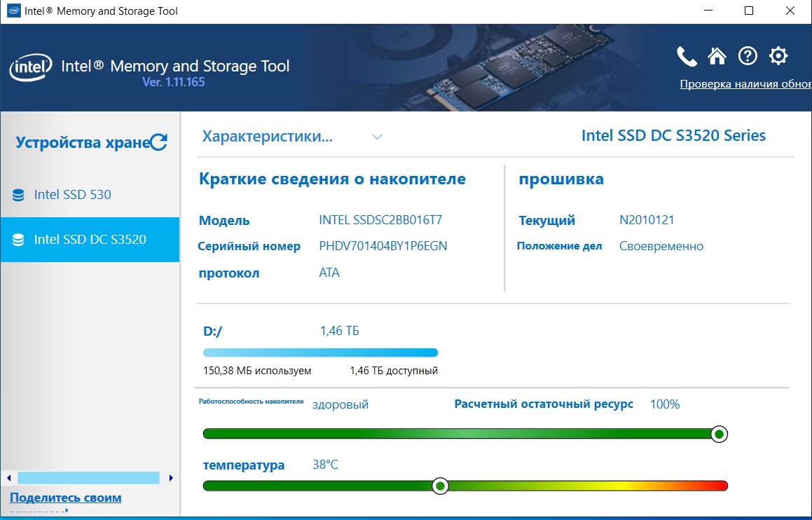
Task: Expand the Характеристики dropdown chevron
Action: click(x=377, y=137)
